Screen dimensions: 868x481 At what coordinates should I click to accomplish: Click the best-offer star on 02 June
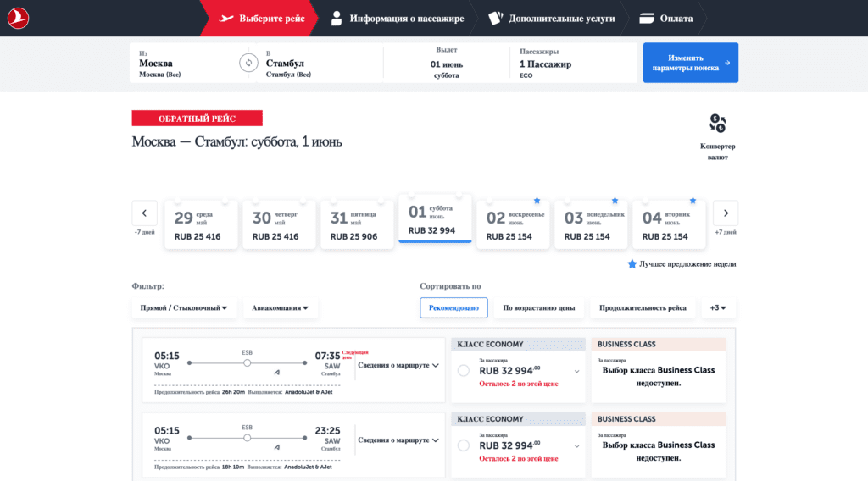pyautogui.click(x=537, y=201)
